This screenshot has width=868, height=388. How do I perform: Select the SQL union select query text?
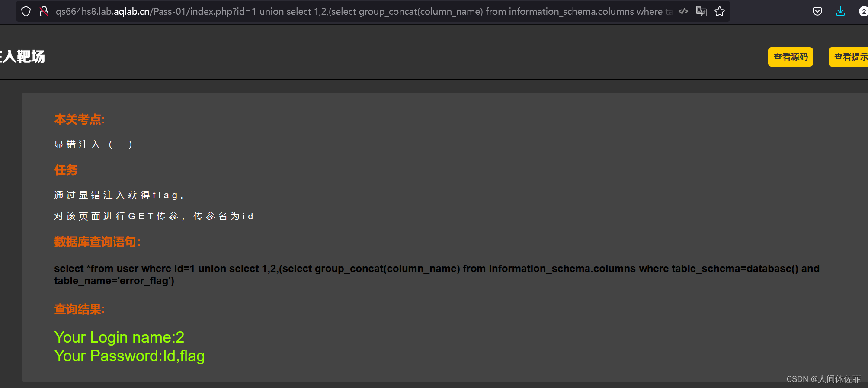pos(437,275)
